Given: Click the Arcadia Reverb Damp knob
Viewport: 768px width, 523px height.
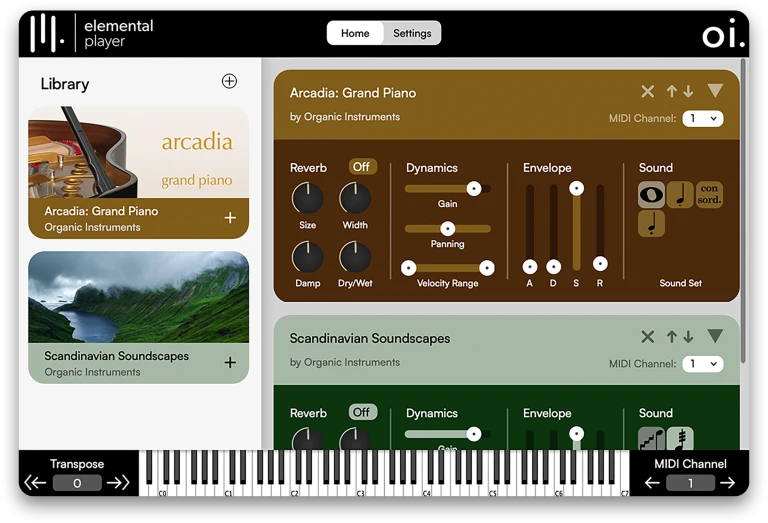Looking at the screenshot, I should 308,257.
